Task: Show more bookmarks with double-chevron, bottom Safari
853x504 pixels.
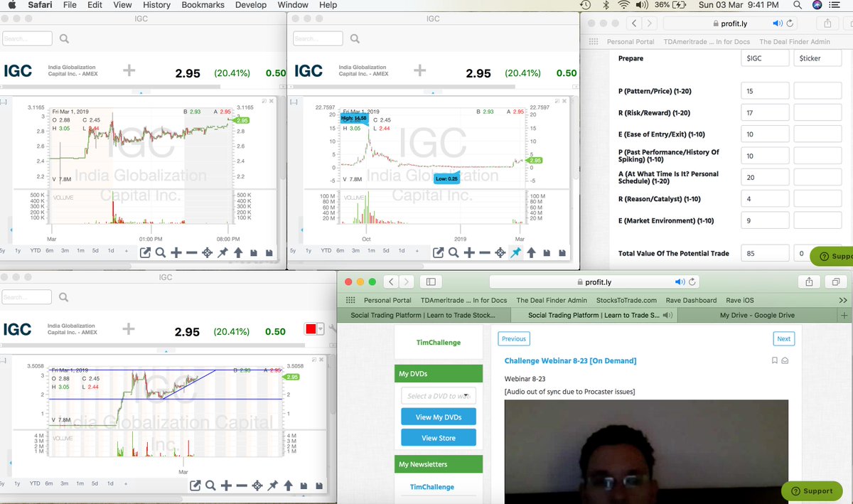Action: click(843, 300)
